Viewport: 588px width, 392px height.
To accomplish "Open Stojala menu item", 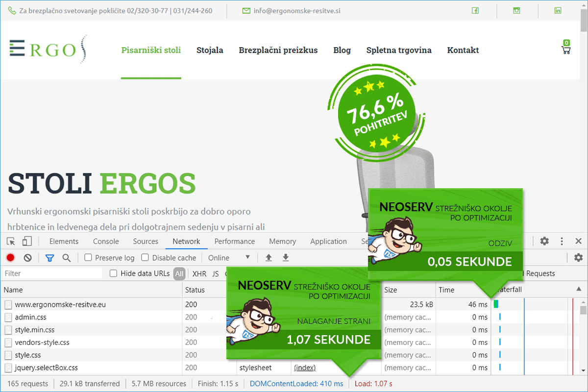I will tap(210, 50).
